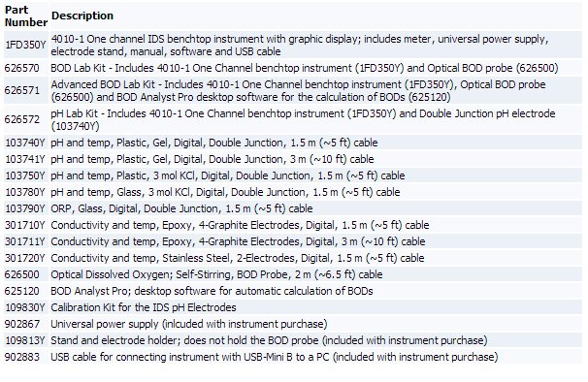Select USB cable part number 902883
588x382 pixels.
point(21,357)
